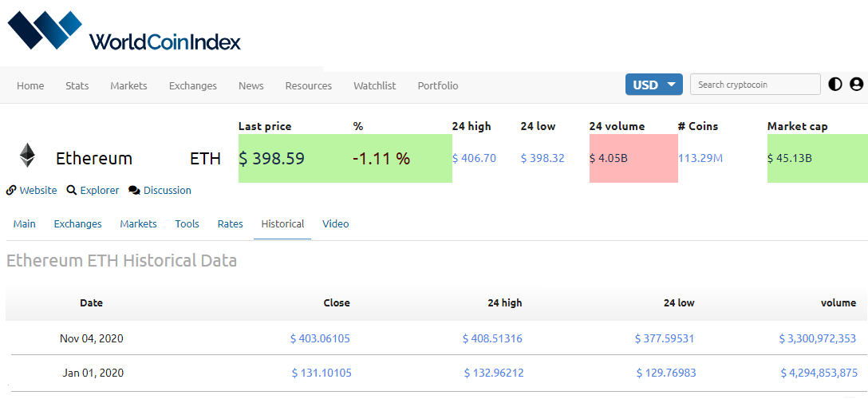Open the Markets navigation menu item
Viewport: 868px width, 399px height.
point(128,85)
